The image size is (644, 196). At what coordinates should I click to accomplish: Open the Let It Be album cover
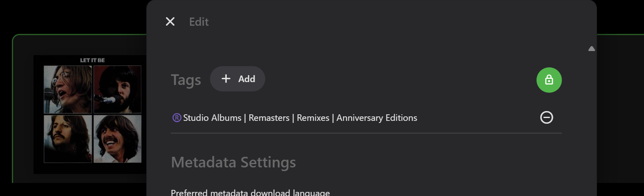click(x=92, y=114)
